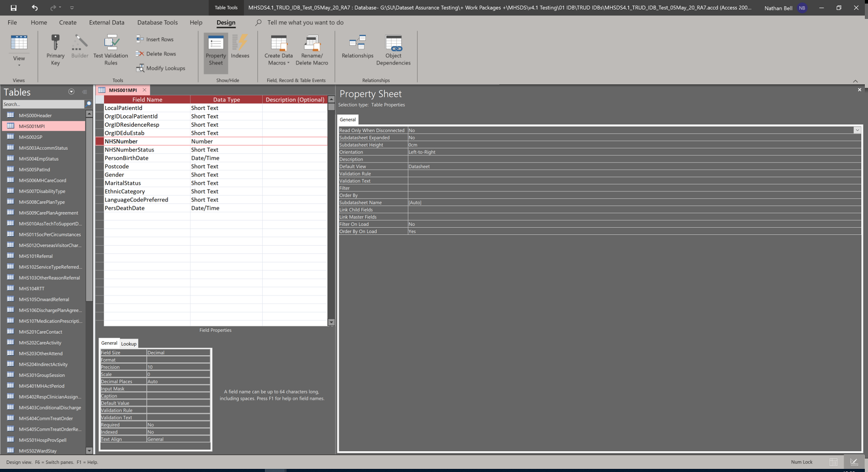This screenshot has width=868, height=472.
Task: Switch to the Lookup field properties tab
Action: point(129,344)
